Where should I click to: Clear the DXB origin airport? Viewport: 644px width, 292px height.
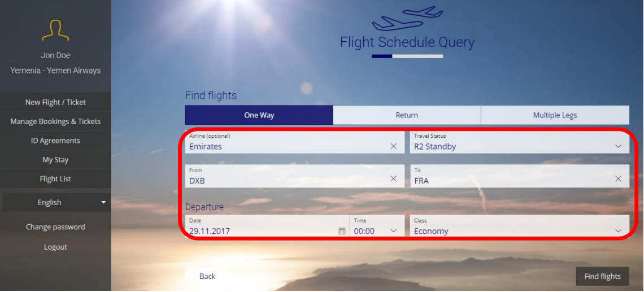click(394, 178)
